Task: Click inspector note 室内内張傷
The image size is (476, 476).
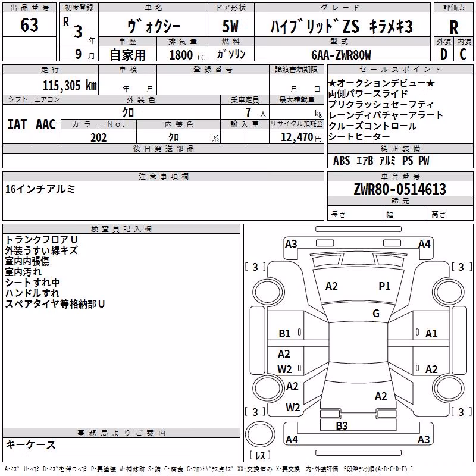Action: coord(27,261)
